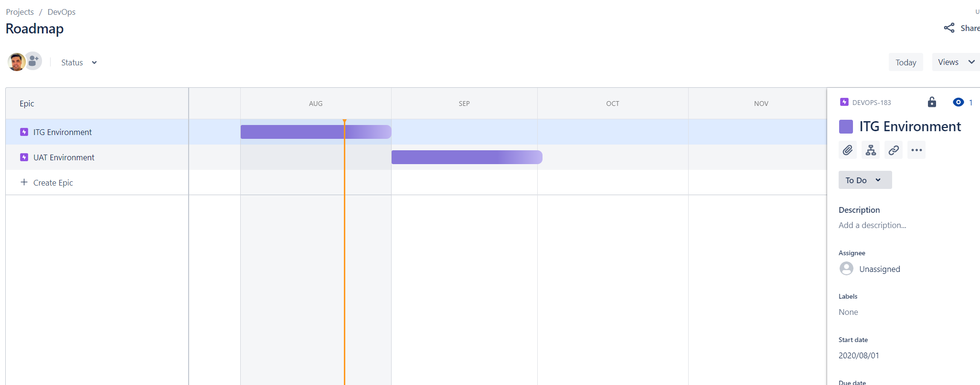This screenshot has width=980, height=385.
Task: Open the Status filter dropdown
Action: tap(79, 62)
